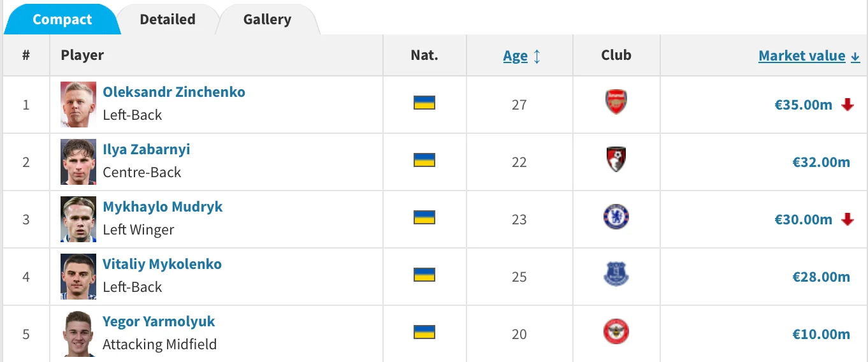Click the Arsenal club crest
The image size is (868, 362).
(616, 102)
